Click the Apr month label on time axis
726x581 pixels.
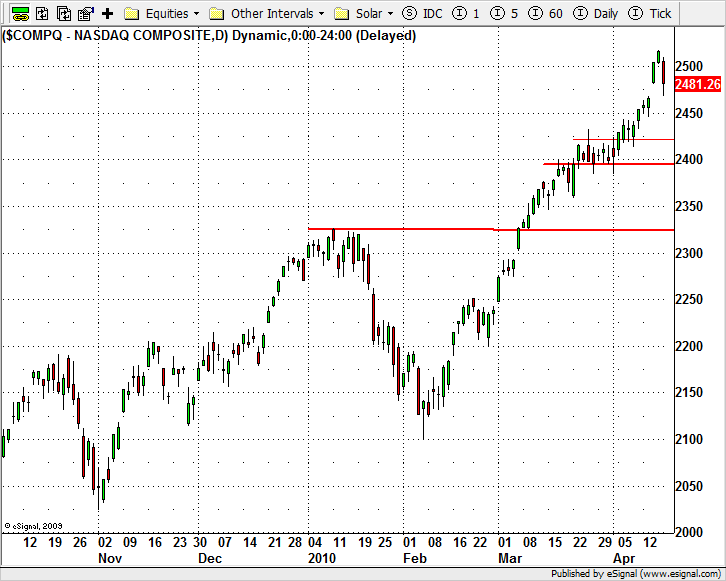coord(624,558)
